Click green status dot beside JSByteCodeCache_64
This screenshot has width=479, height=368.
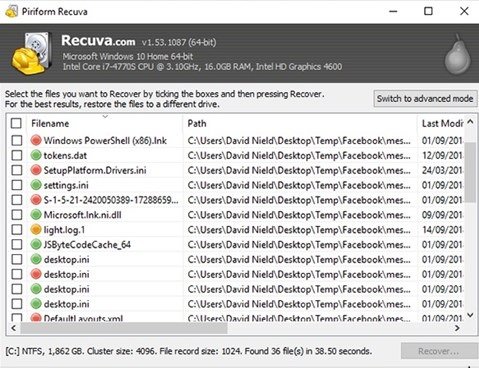[x=36, y=244]
